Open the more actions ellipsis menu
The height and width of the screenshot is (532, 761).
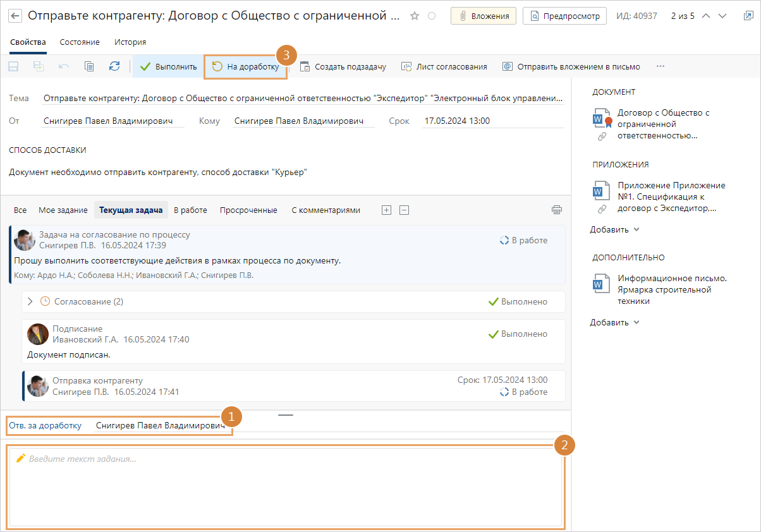coord(661,66)
